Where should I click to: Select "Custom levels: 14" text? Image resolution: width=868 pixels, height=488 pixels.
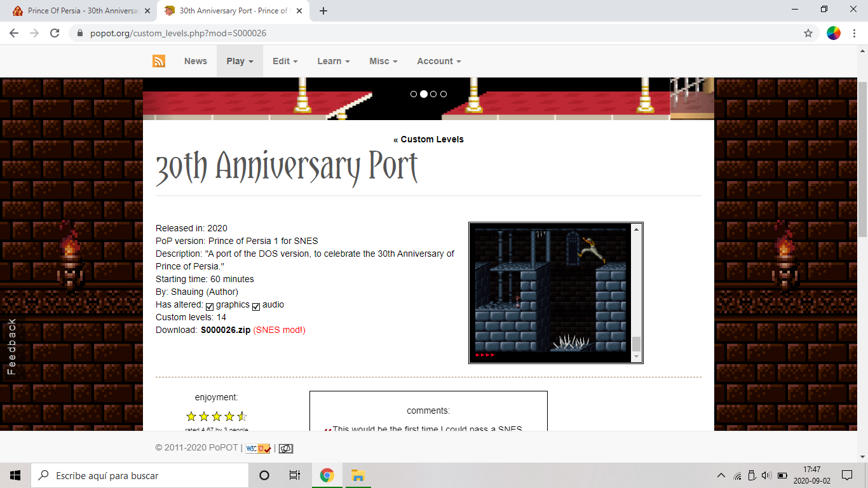click(191, 317)
